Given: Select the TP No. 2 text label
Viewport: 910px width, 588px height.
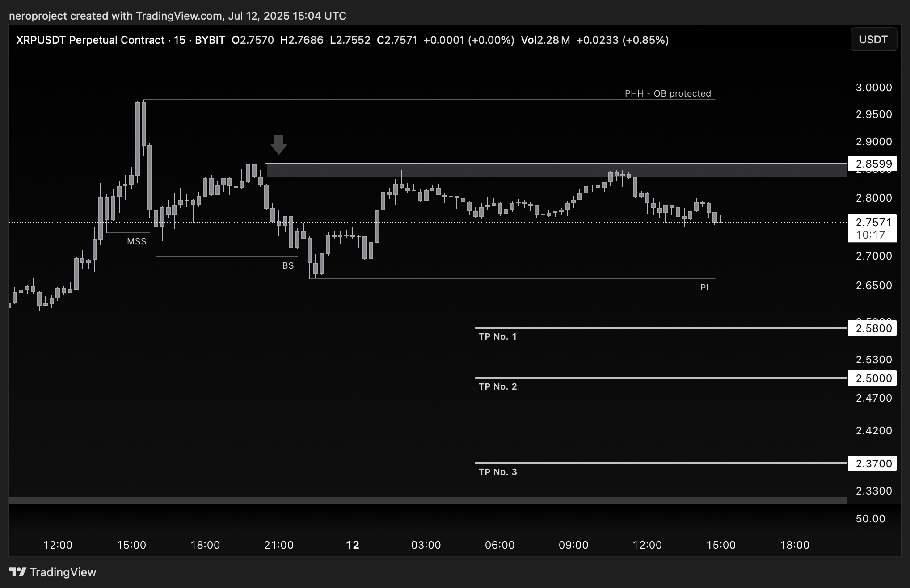Looking at the screenshot, I should click(x=498, y=386).
